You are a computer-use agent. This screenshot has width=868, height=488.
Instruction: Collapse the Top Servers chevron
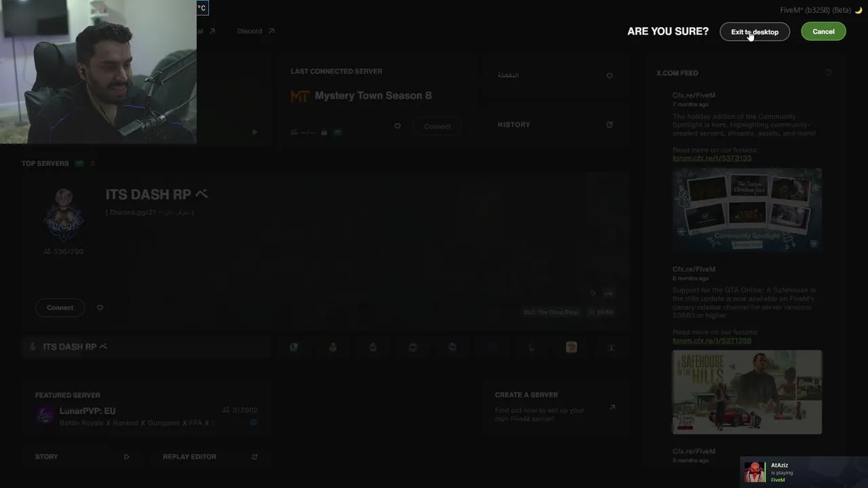(93, 163)
